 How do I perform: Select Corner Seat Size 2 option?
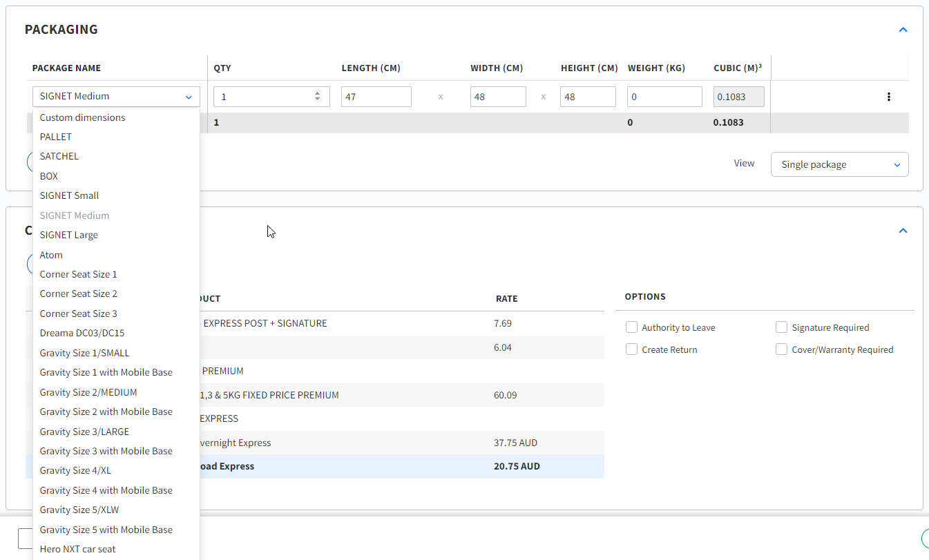click(x=116, y=293)
